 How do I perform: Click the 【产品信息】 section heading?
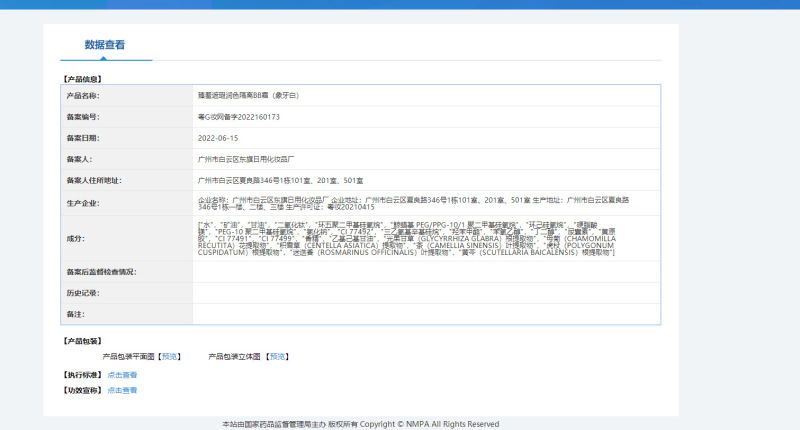point(83,79)
